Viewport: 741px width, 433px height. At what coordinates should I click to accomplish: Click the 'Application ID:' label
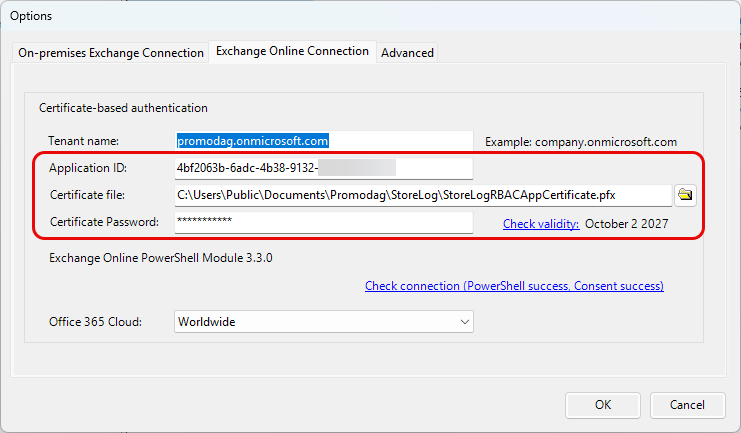click(88, 168)
